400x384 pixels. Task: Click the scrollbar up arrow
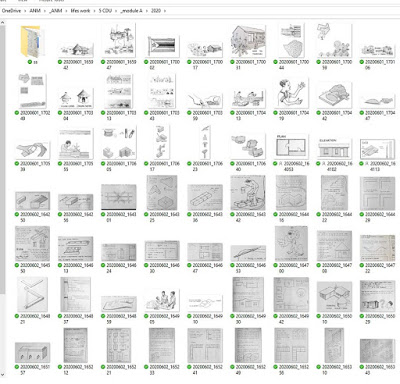pos(2,23)
